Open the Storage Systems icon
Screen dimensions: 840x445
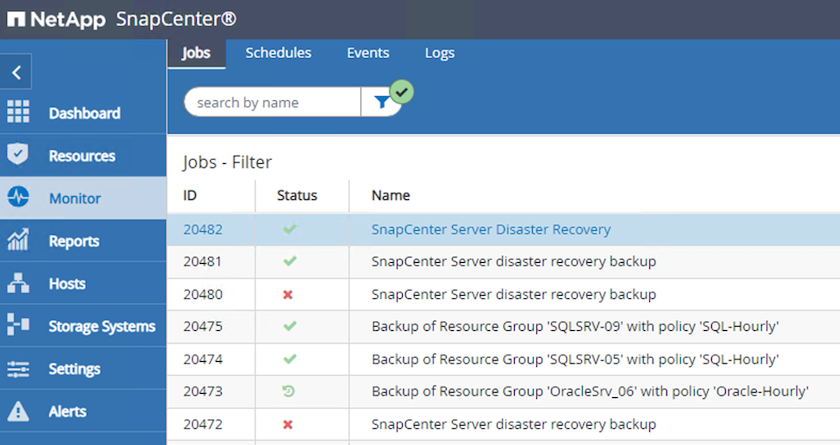[x=18, y=325]
